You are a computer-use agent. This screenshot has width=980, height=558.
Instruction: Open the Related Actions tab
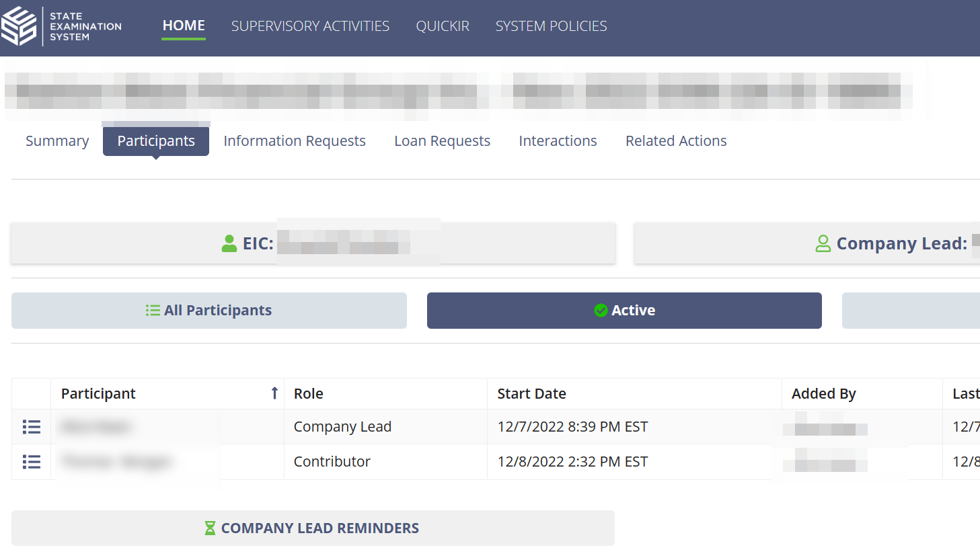[676, 141]
